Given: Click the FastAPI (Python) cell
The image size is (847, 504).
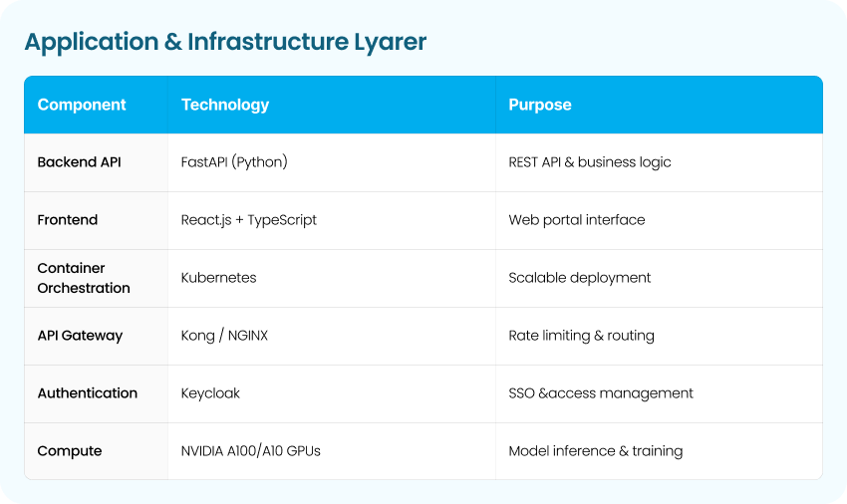Looking at the screenshot, I should [234, 162].
